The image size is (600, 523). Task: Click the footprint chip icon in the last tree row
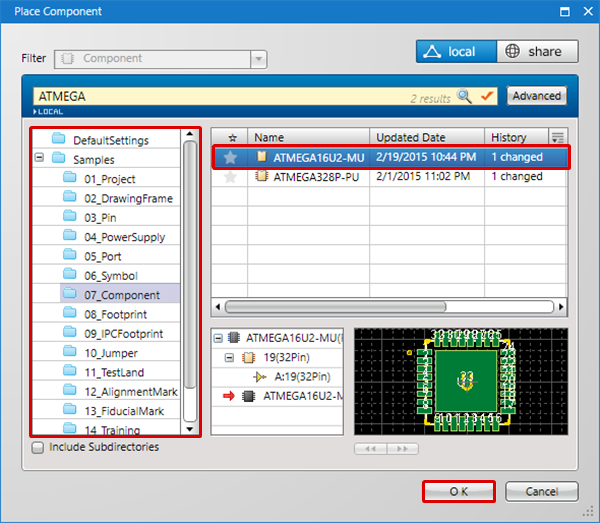click(x=248, y=396)
